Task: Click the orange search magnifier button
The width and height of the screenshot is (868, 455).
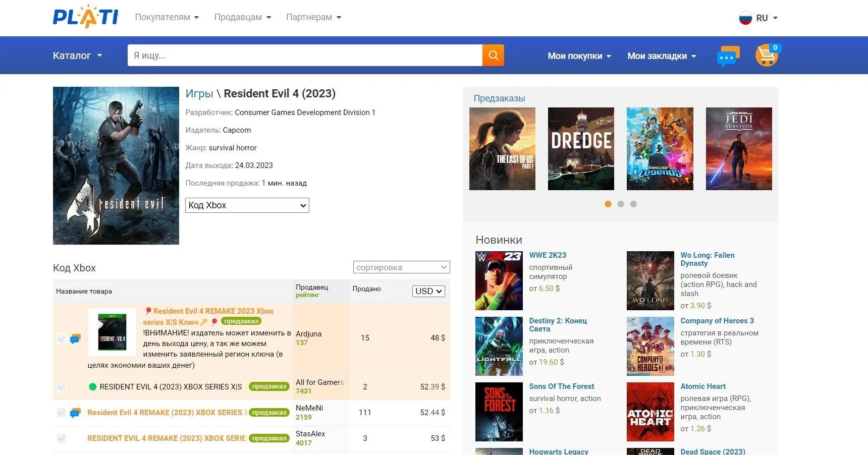Action: coord(493,55)
